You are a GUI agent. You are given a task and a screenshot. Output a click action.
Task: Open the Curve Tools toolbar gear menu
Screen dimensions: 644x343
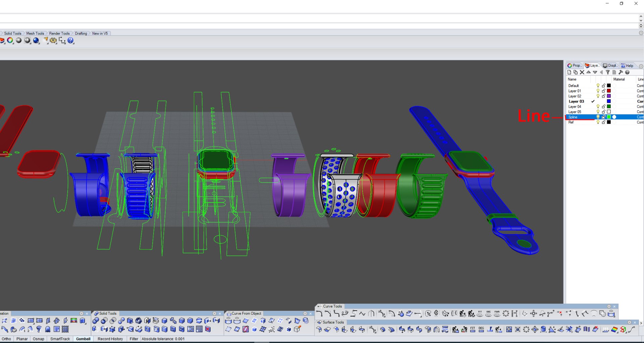pos(609,306)
